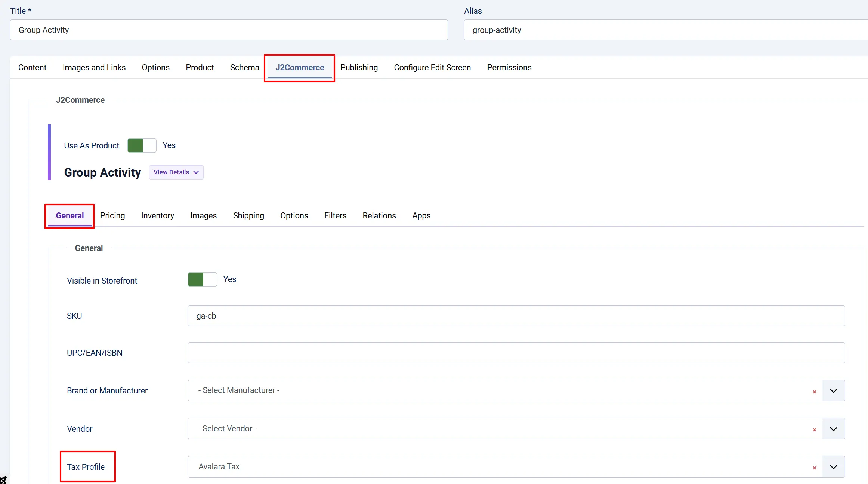868x484 pixels.
Task: Clear the Tax Profile selection x icon
Action: pos(814,468)
